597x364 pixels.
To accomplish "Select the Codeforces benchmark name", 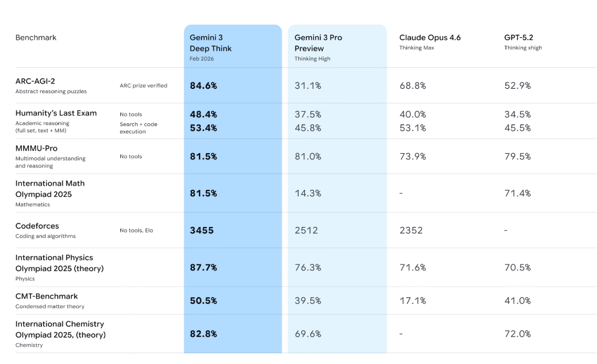I will [37, 226].
